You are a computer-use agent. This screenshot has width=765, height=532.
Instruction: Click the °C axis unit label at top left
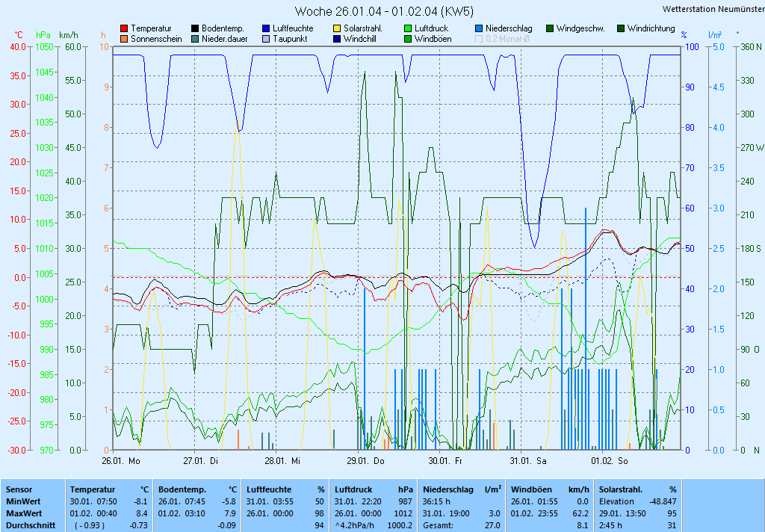[x=19, y=35]
